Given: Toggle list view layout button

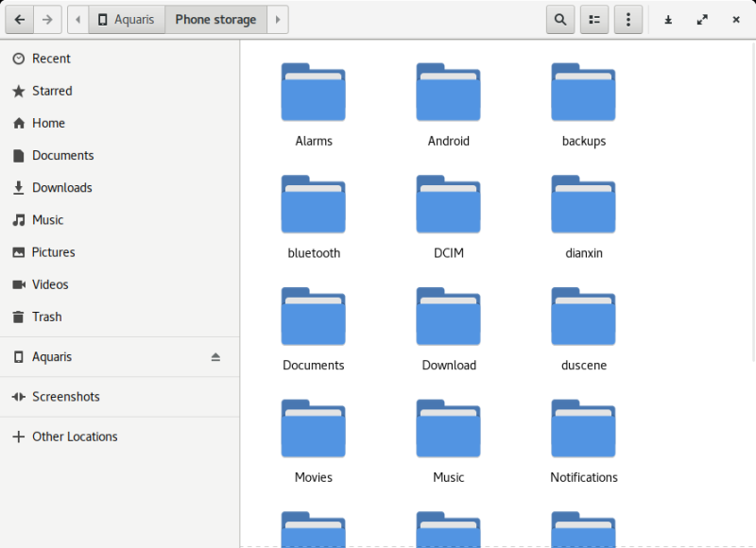Looking at the screenshot, I should tap(594, 19).
